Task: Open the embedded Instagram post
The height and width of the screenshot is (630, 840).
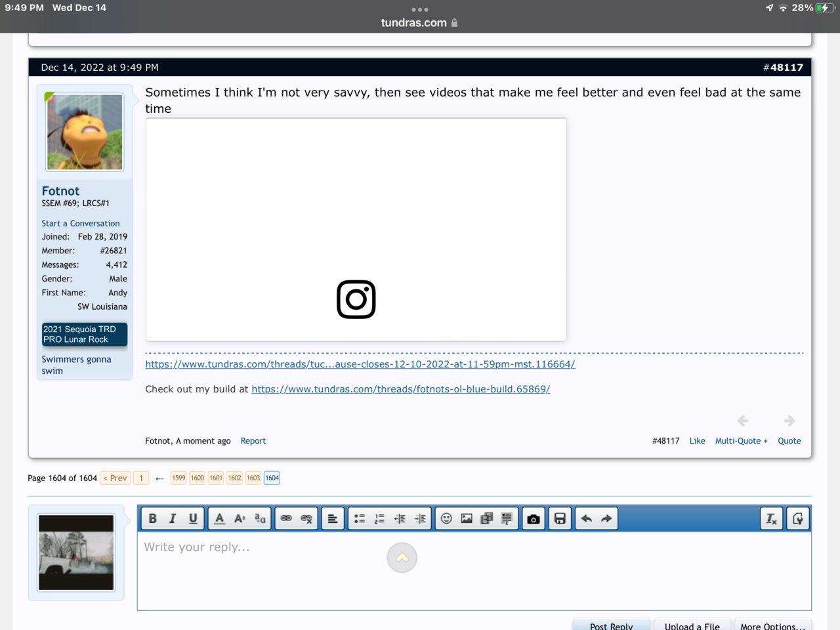Action: point(356,230)
